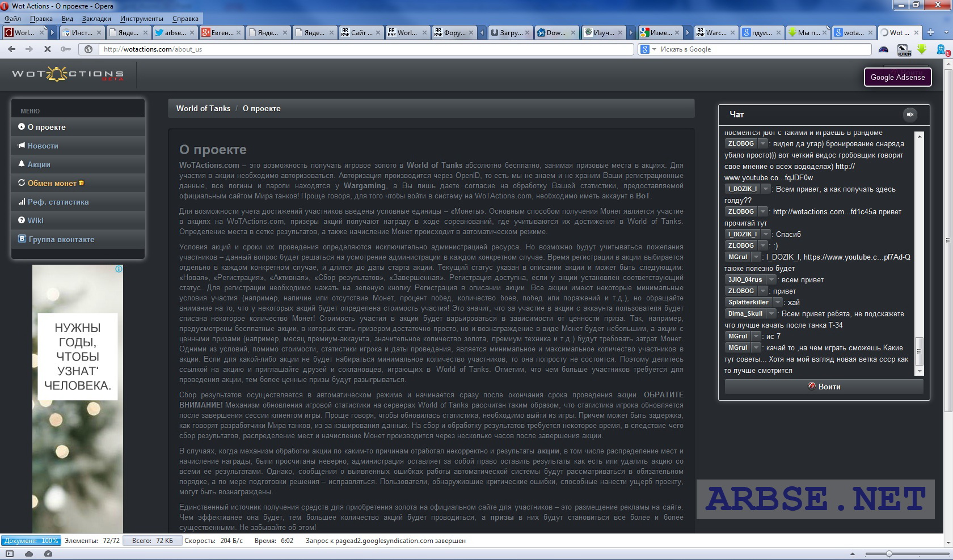Viewport: 953px width, 560px height.
Task: Open Акции in sidebar menu
Action: coord(78,164)
